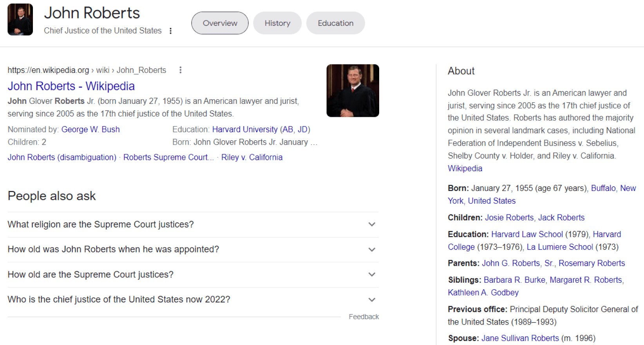Select the Overview tab
Viewport: 644px width, 345px height.
220,23
